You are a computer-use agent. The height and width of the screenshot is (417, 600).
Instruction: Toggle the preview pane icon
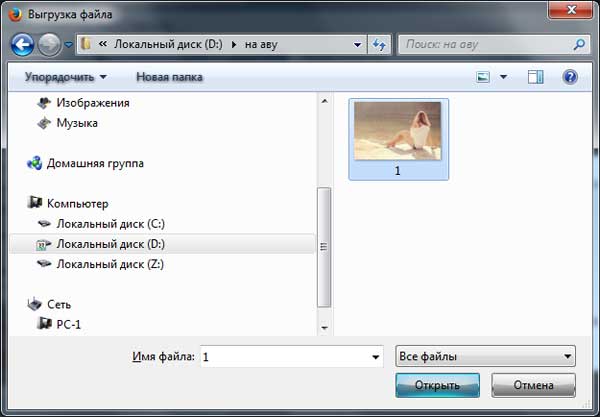point(535,77)
